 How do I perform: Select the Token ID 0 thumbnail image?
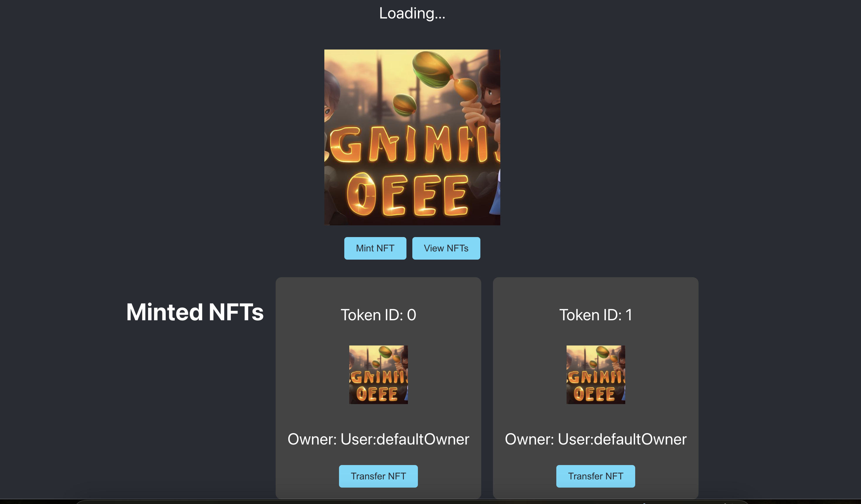click(x=378, y=374)
